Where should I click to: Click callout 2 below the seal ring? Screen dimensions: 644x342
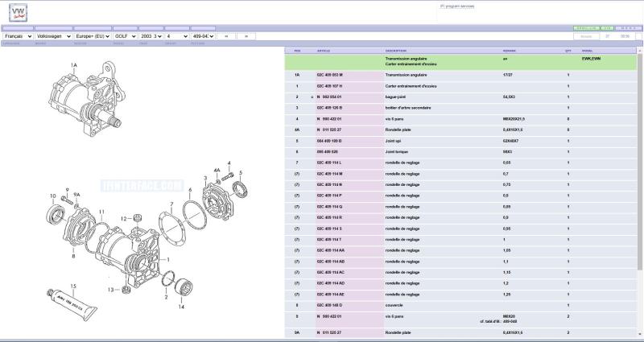[x=166, y=297]
